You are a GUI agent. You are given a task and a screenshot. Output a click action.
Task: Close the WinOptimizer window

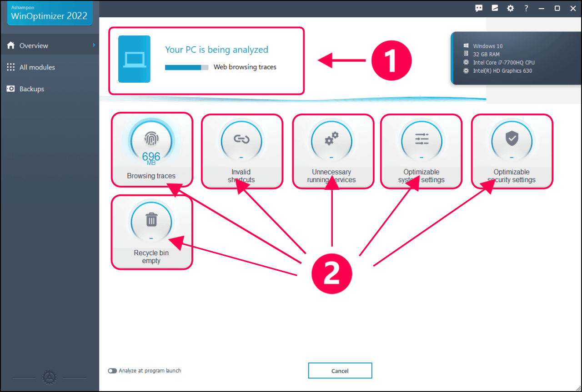pos(572,8)
